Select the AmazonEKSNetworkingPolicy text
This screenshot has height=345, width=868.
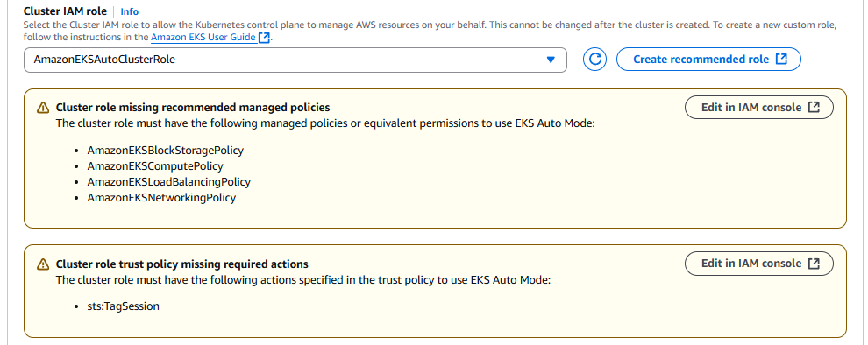pyautogui.click(x=161, y=197)
